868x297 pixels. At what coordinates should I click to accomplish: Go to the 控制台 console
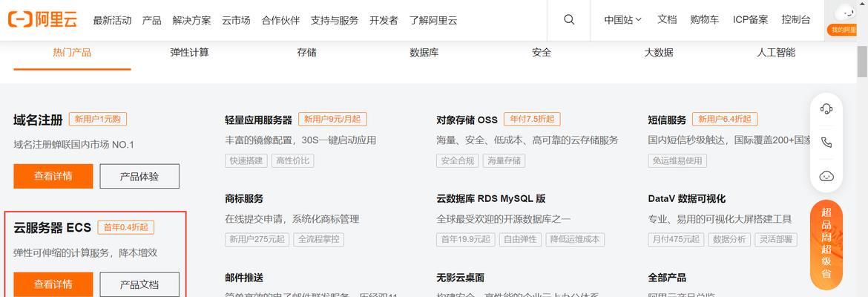click(796, 20)
